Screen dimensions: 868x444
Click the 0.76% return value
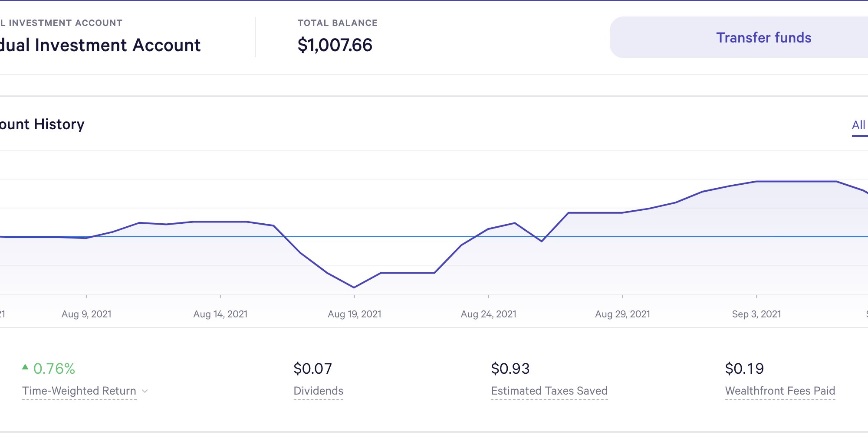(x=54, y=369)
